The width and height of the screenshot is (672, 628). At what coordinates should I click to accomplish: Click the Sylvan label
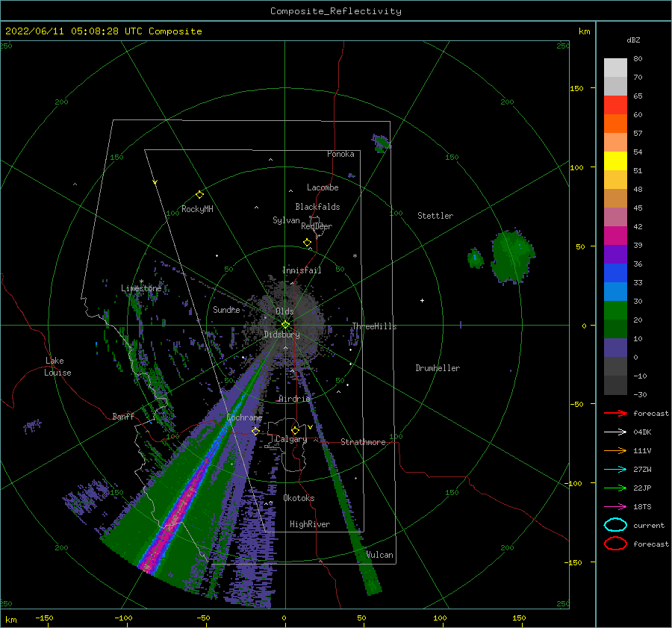click(286, 220)
